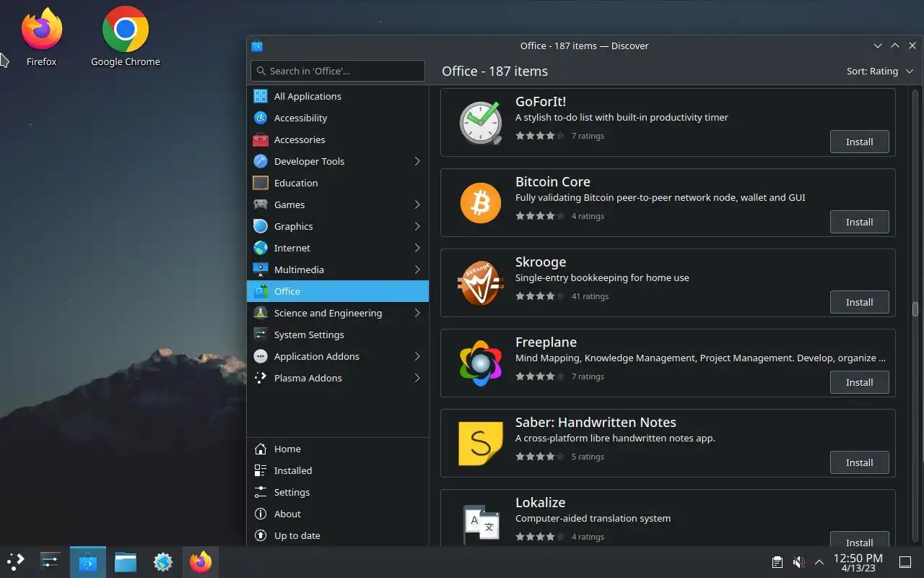This screenshot has width=924, height=578.
Task: Click the Games controller icon
Action: [x=261, y=204]
